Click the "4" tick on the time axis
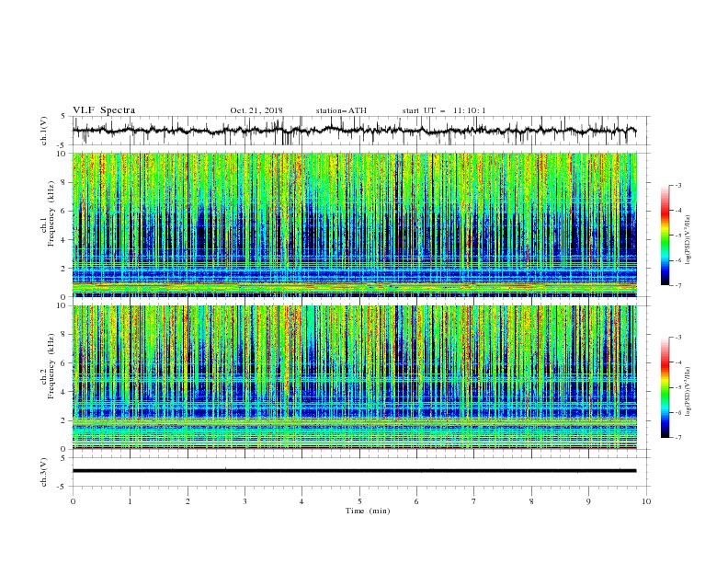Viewport: 728px width, 563px height. point(301,501)
